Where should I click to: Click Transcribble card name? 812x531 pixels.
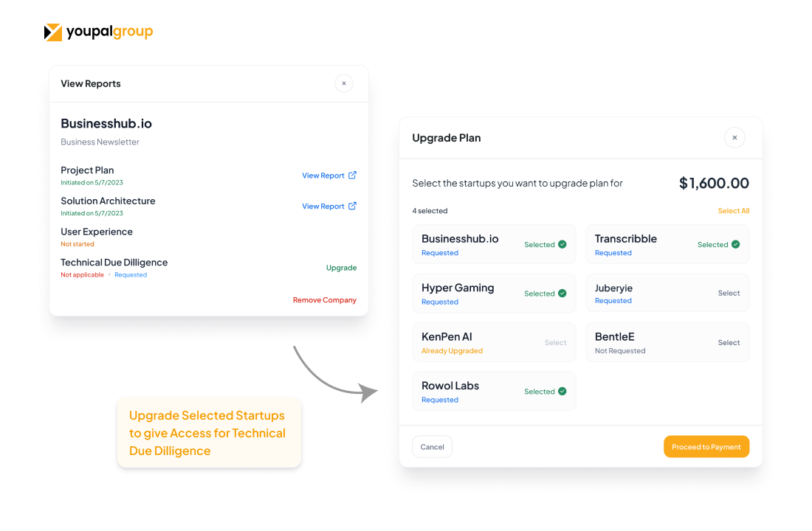click(x=625, y=239)
